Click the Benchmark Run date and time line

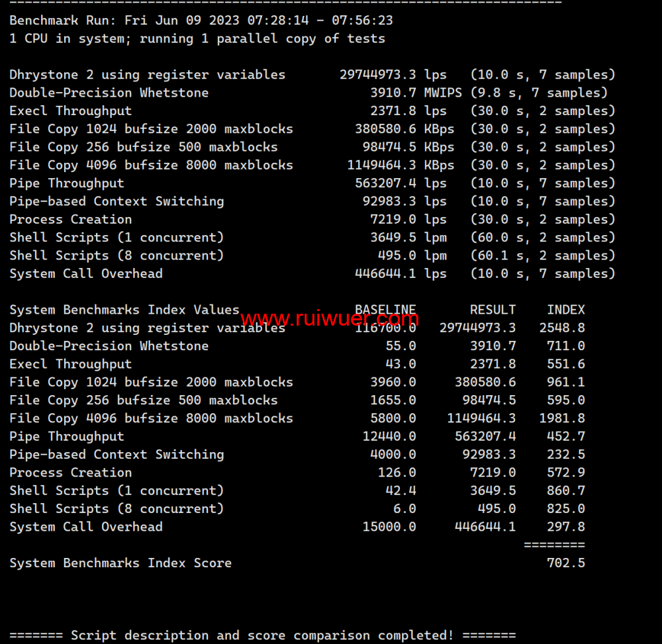pyautogui.click(x=201, y=21)
